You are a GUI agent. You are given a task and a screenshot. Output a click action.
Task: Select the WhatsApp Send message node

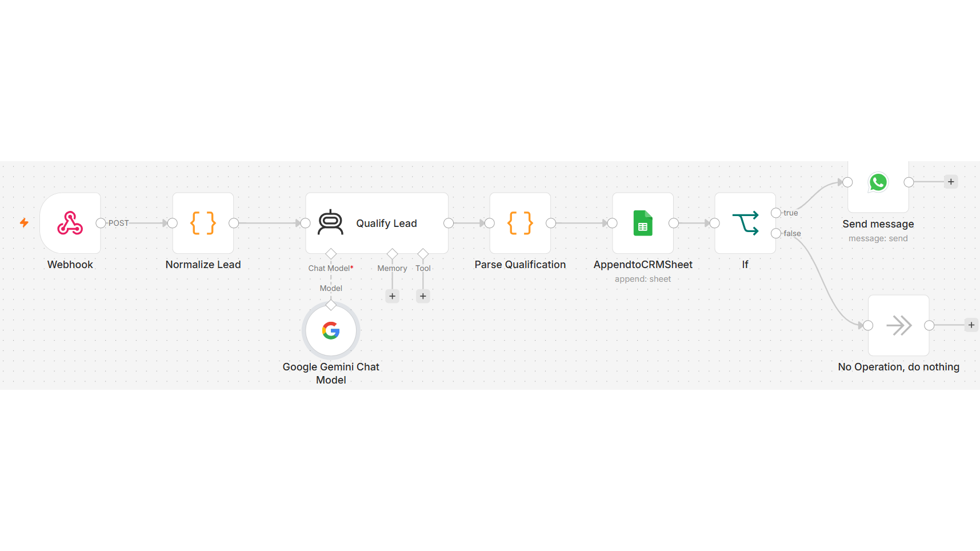[878, 186]
